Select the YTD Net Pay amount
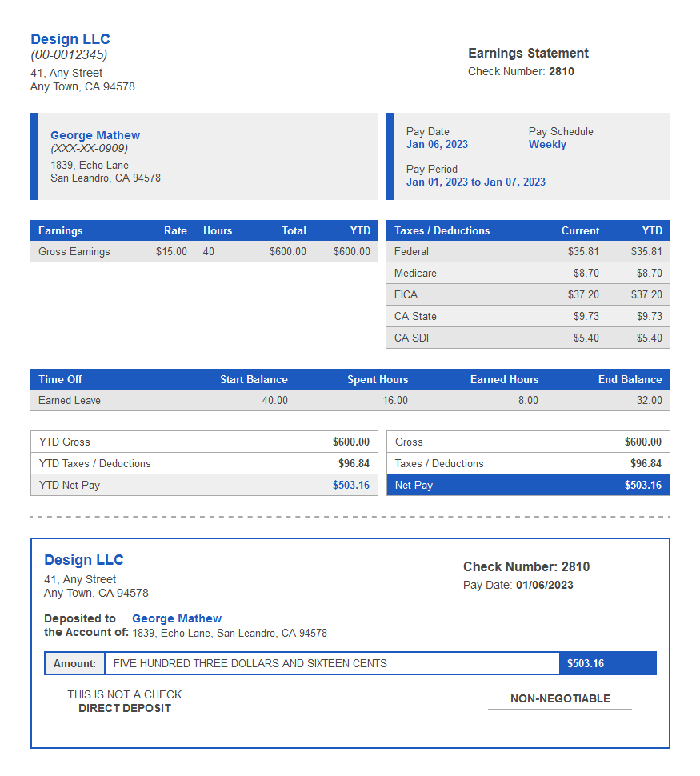This screenshot has height=776, width=700. click(350, 485)
